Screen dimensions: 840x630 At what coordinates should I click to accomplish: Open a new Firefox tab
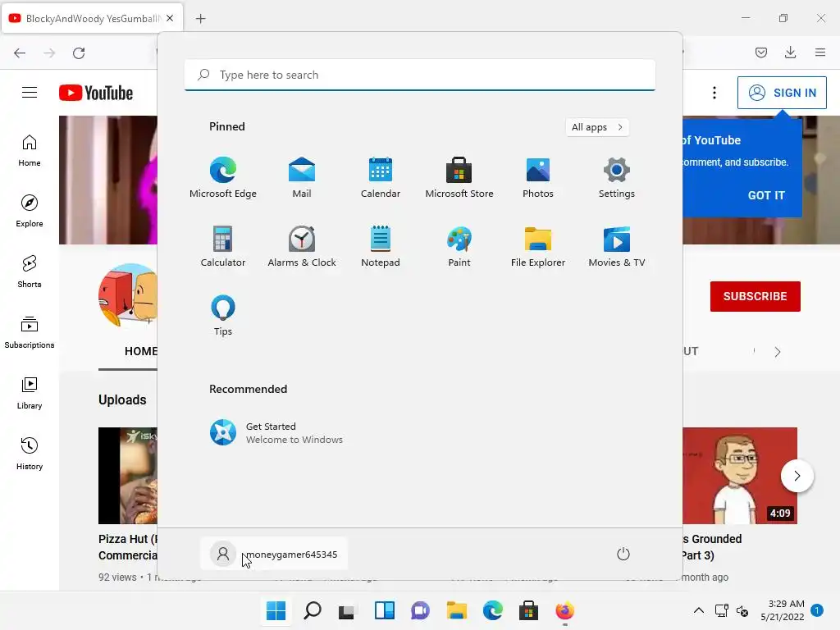[200, 19]
